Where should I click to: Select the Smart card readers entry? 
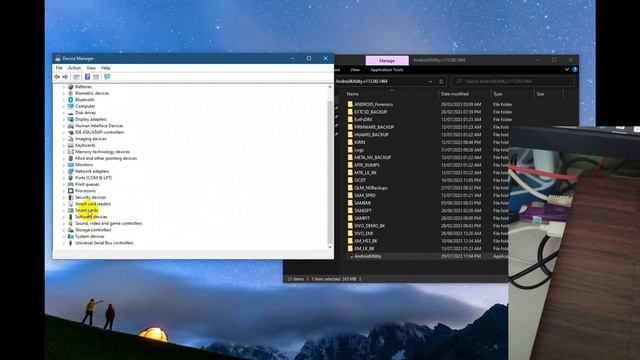(x=93, y=204)
